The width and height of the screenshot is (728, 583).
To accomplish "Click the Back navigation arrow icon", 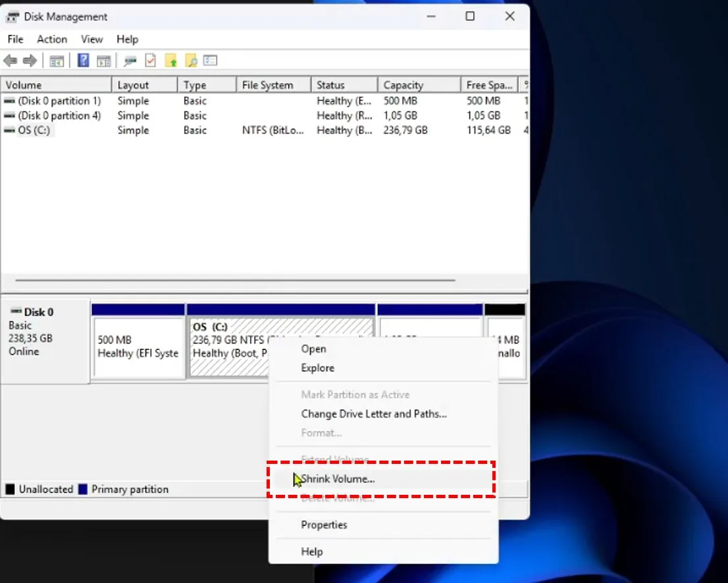I will click(11, 60).
